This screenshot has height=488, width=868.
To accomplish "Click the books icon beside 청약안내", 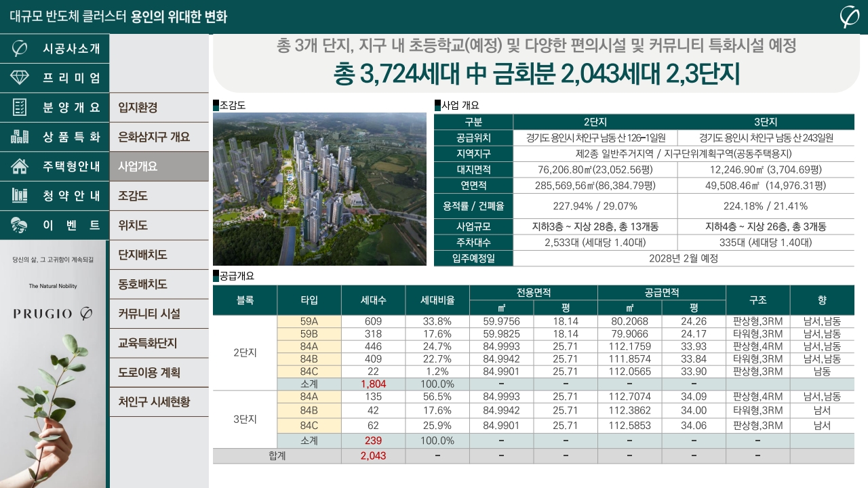I will click(x=20, y=195).
